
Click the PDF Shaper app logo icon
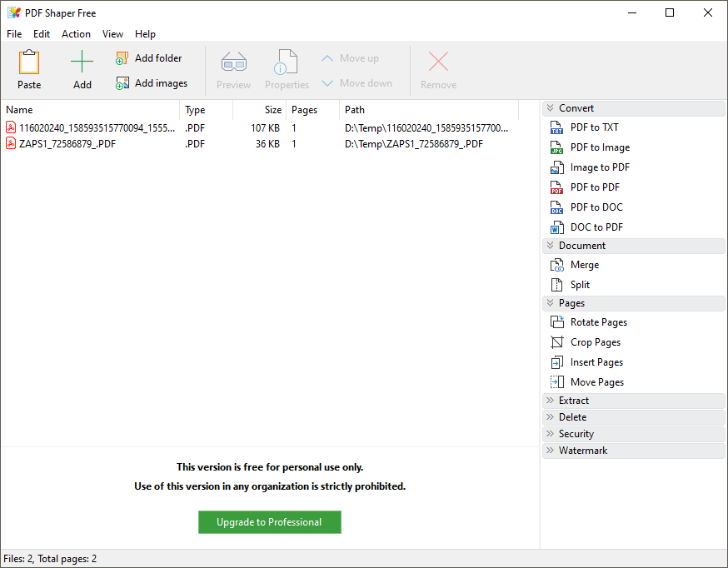point(14,13)
